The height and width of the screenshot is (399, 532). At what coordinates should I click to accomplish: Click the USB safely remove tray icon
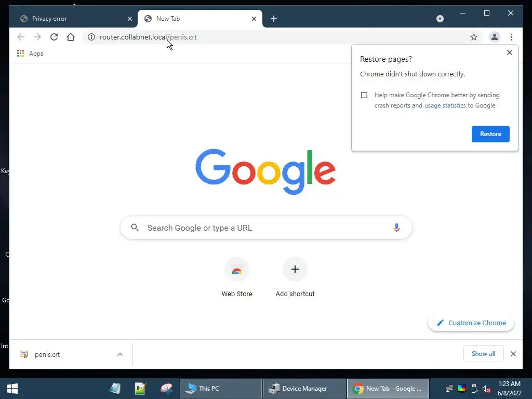pyautogui.click(x=474, y=389)
